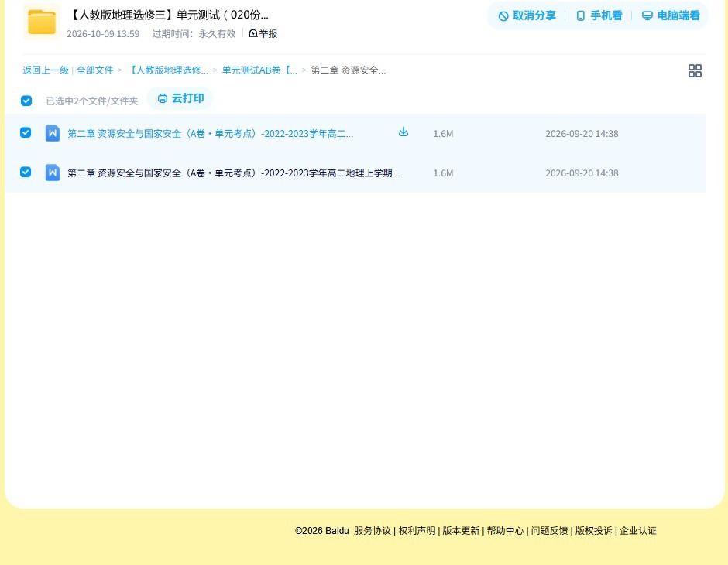Image resolution: width=728 pixels, height=565 pixels.
Task: Click 取消分享 to cancel sharing
Action: (x=527, y=15)
